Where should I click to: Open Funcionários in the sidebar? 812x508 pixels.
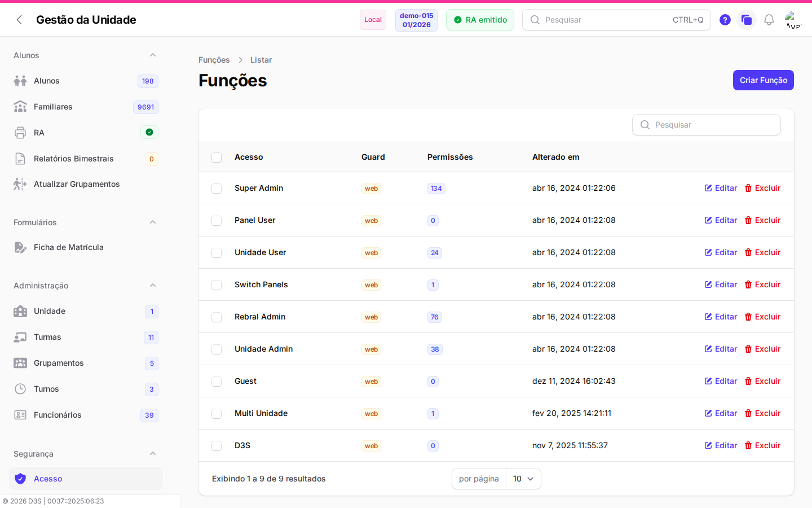(86, 415)
